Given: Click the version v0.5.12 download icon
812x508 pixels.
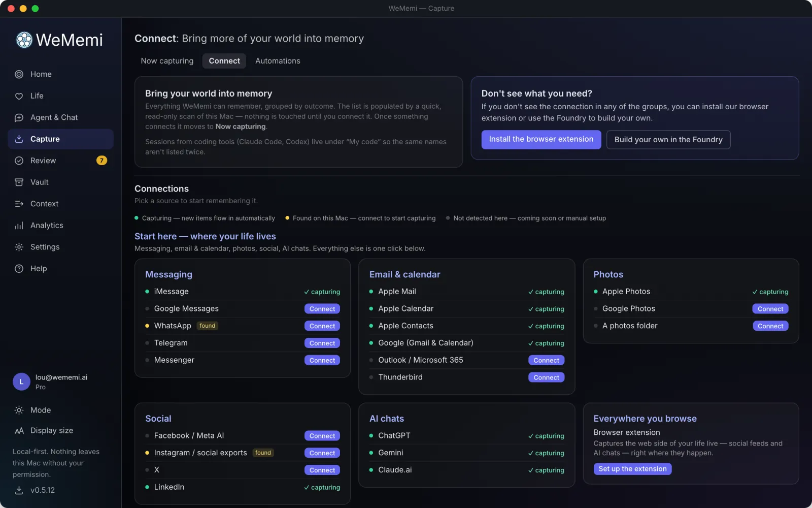Looking at the screenshot, I should (19, 490).
